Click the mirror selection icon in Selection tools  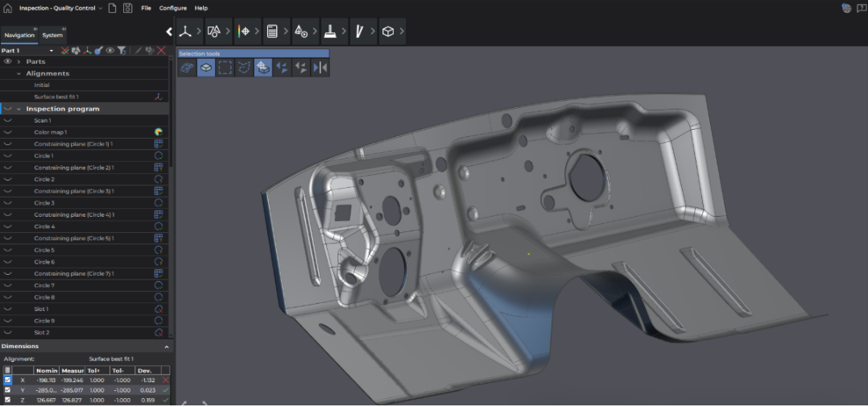click(x=320, y=69)
